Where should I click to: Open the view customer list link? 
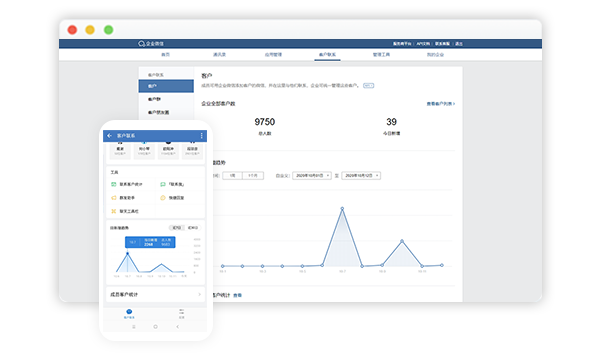441,104
